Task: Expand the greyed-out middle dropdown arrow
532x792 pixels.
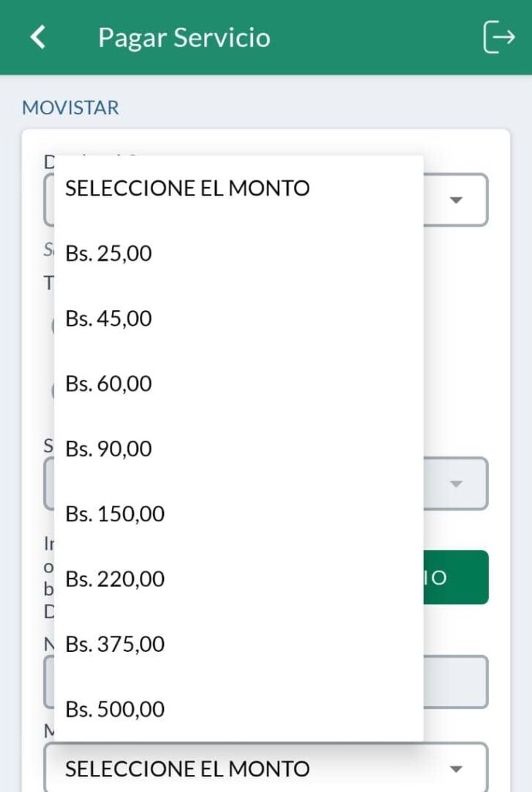Action: pos(456,484)
